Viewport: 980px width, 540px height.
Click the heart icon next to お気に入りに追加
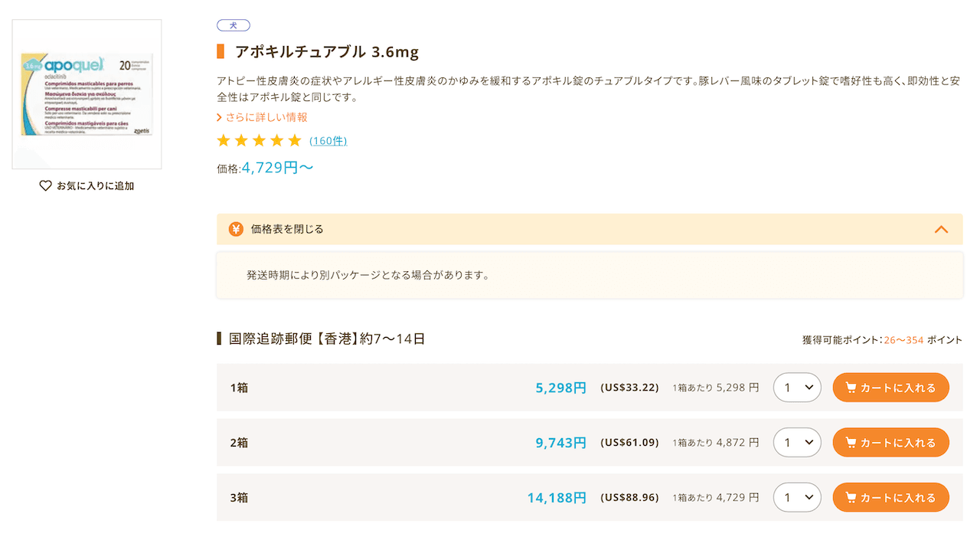pos(45,185)
